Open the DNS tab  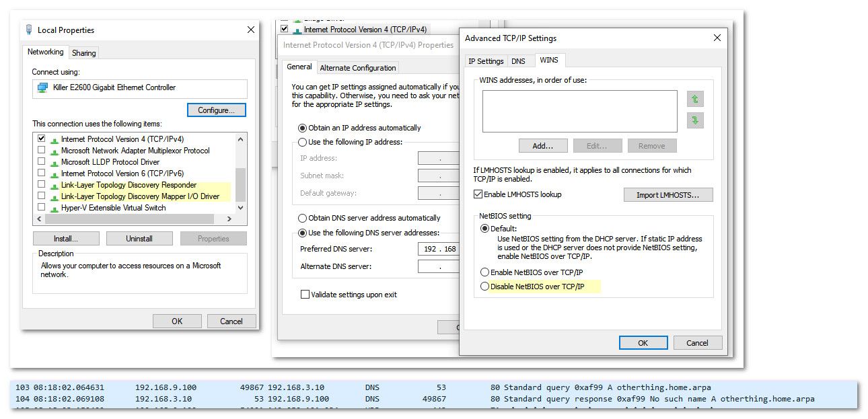click(x=518, y=61)
